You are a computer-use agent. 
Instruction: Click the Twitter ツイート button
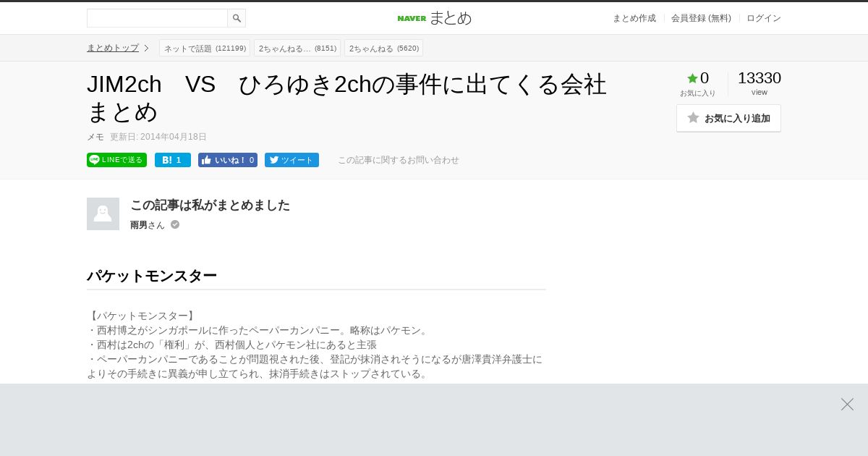pyautogui.click(x=292, y=160)
